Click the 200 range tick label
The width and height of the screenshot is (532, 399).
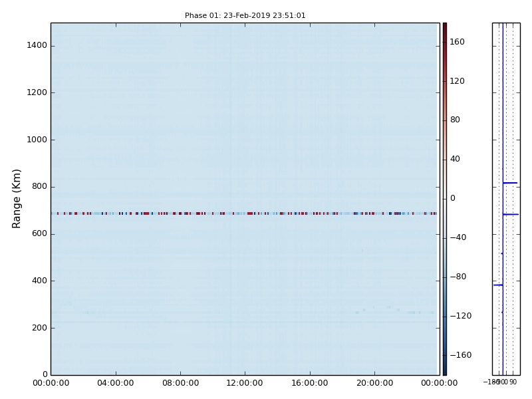pos(39,328)
